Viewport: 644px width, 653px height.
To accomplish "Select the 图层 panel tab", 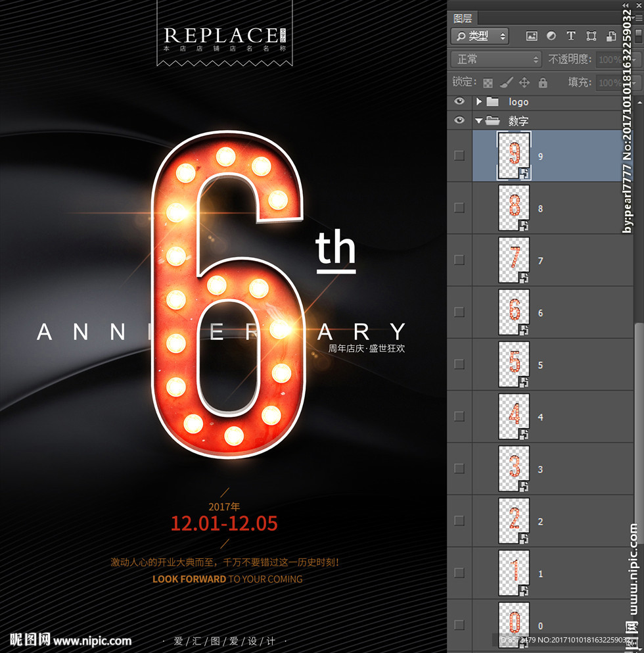I will pyautogui.click(x=463, y=18).
